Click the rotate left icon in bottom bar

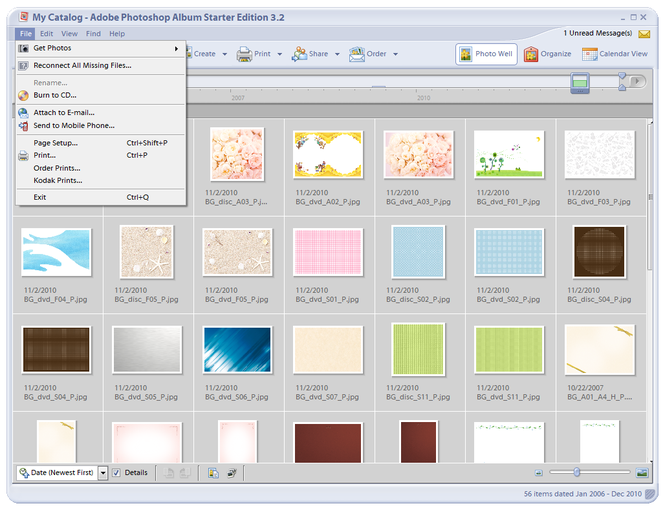click(169, 473)
